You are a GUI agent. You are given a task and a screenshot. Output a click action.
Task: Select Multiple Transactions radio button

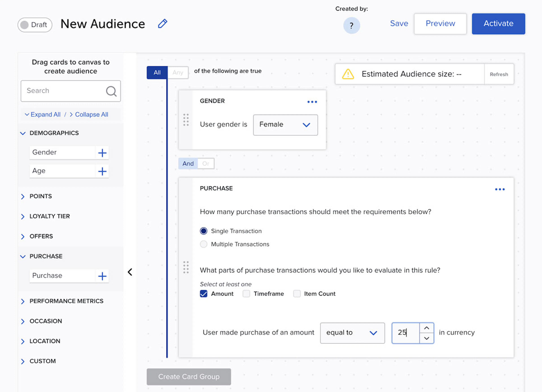click(x=203, y=244)
